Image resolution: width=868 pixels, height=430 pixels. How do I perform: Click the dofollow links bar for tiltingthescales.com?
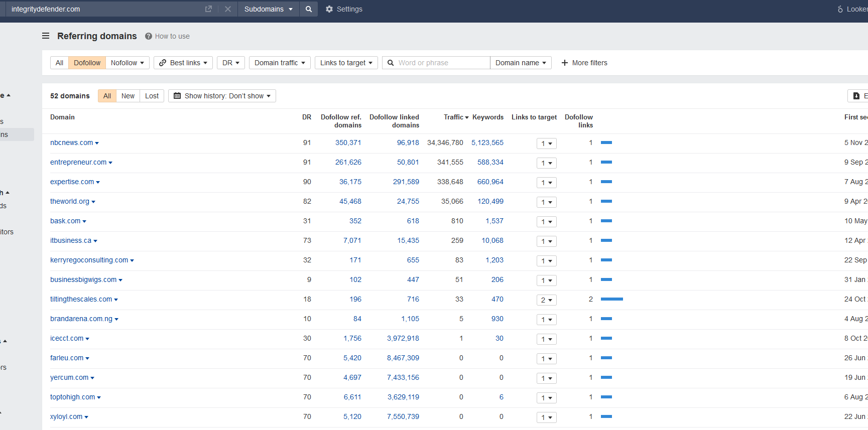click(611, 299)
